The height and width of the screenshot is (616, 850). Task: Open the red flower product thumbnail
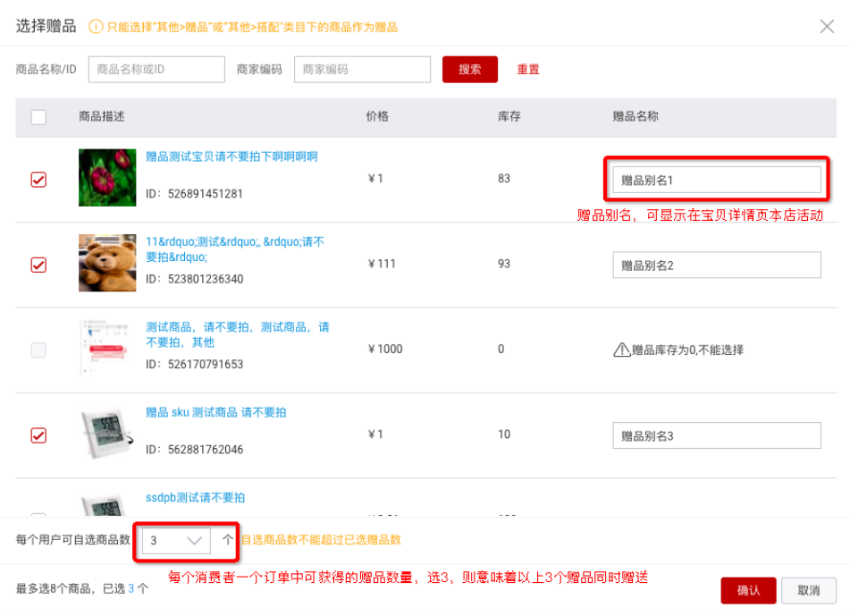coord(107,177)
